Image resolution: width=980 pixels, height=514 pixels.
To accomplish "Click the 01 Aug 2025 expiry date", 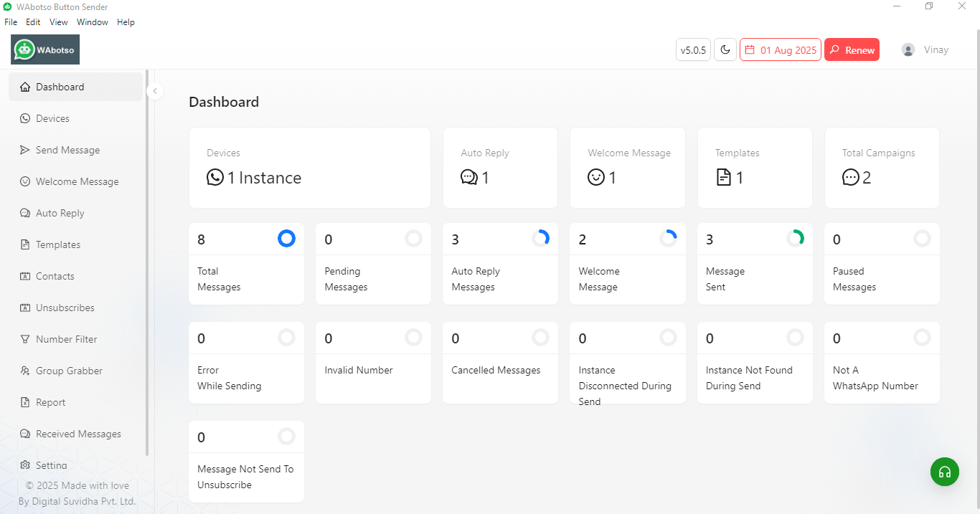I will click(781, 49).
